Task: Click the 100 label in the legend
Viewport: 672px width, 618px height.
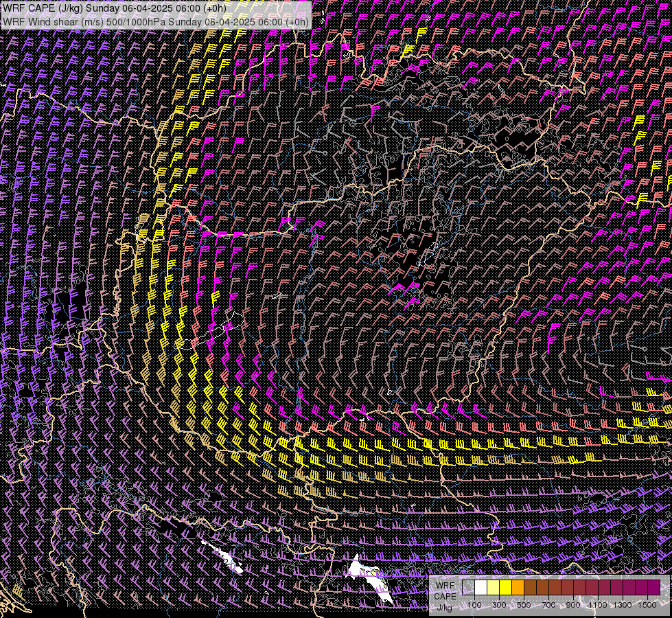Action: pyautogui.click(x=474, y=605)
